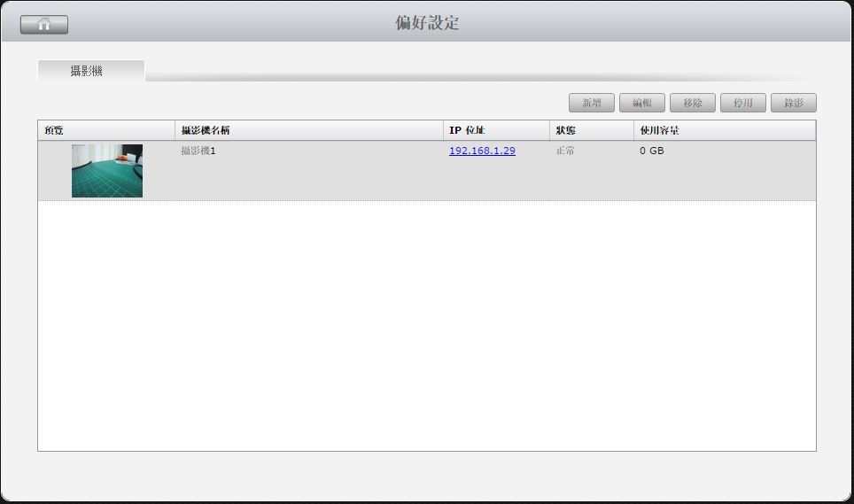Click the IP 位址 column header
The height and width of the screenshot is (504, 854).
click(x=496, y=130)
